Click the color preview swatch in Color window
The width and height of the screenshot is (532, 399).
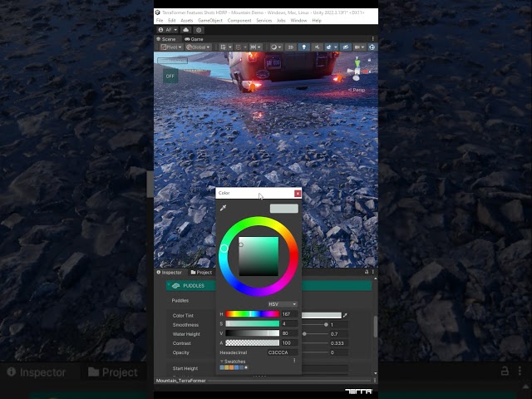click(x=284, y=209)
